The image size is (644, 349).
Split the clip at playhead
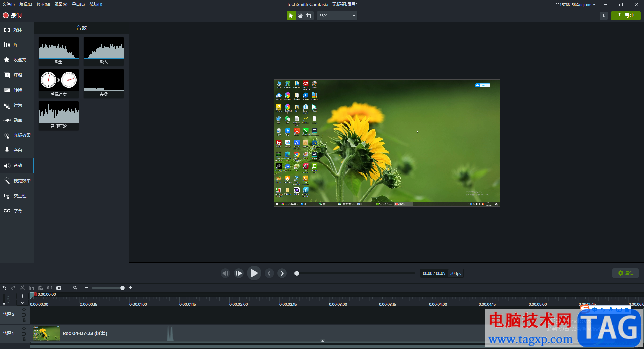click(x=50, y=288)
